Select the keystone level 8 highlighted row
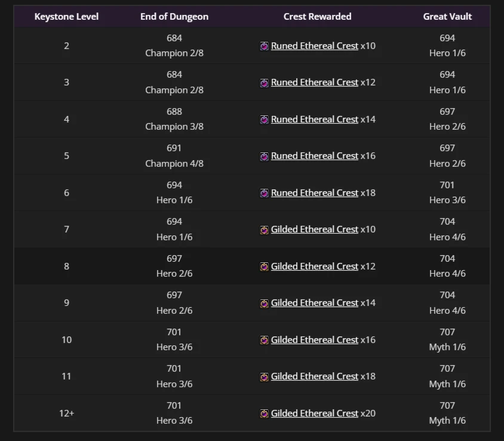 coord(252,266)
